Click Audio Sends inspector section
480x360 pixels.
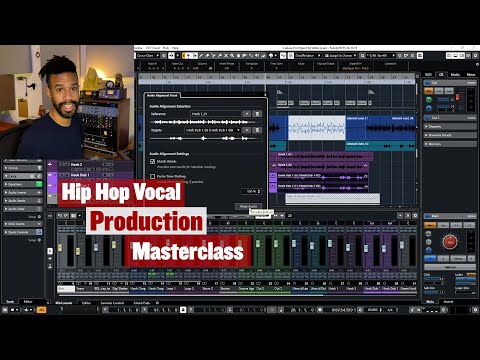[23, 200]
